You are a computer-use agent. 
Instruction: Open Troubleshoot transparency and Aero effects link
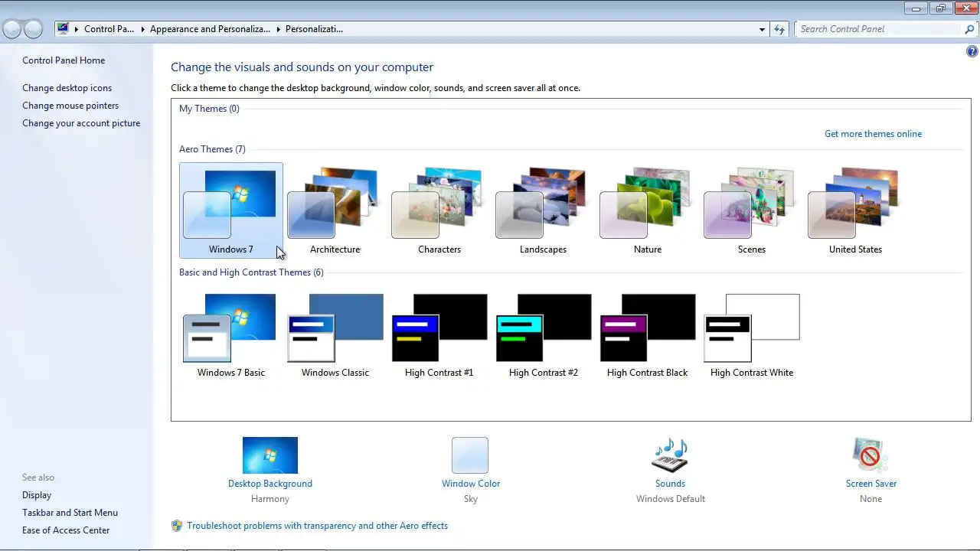point(317,526)
